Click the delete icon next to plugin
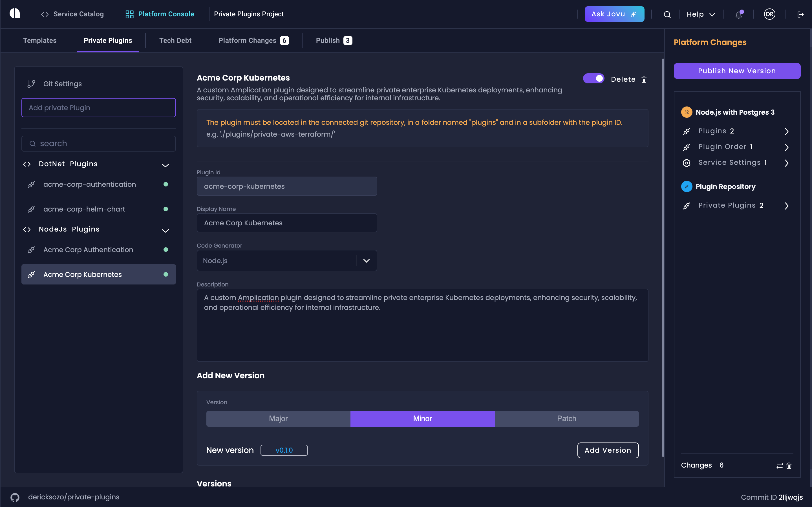The height and width of the screenshot is (507, 812). point(644,79)
